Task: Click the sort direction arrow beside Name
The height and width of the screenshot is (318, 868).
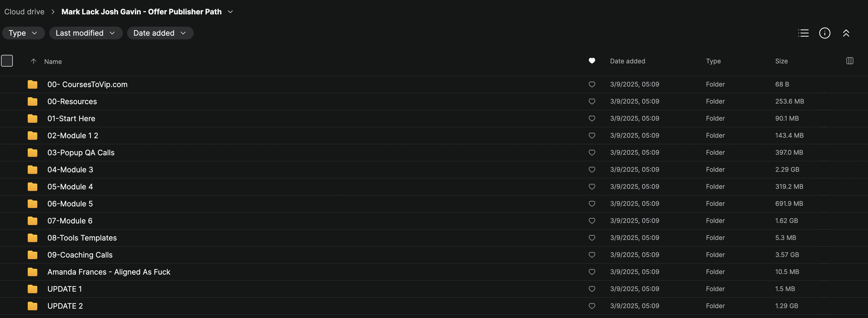Action: point(33,61)
